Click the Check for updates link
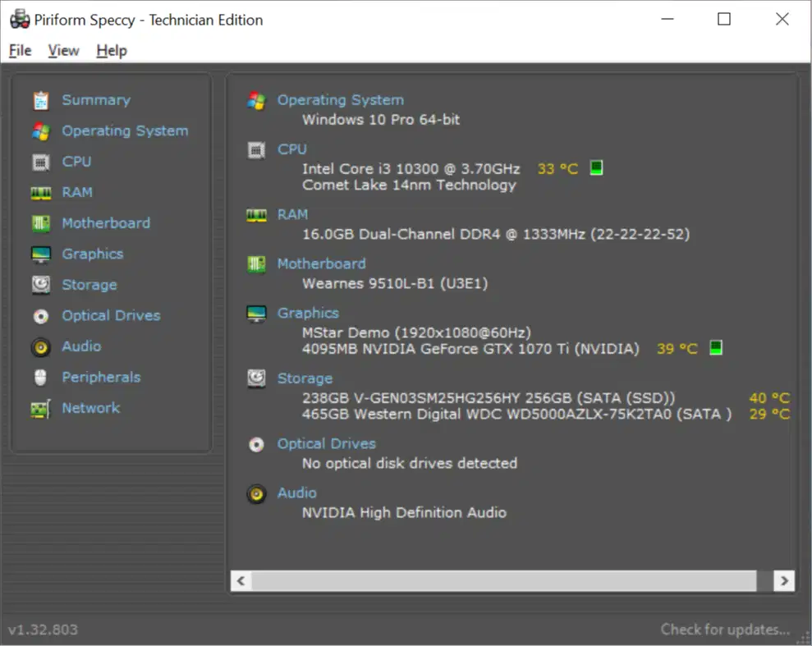 pos(726,629)
